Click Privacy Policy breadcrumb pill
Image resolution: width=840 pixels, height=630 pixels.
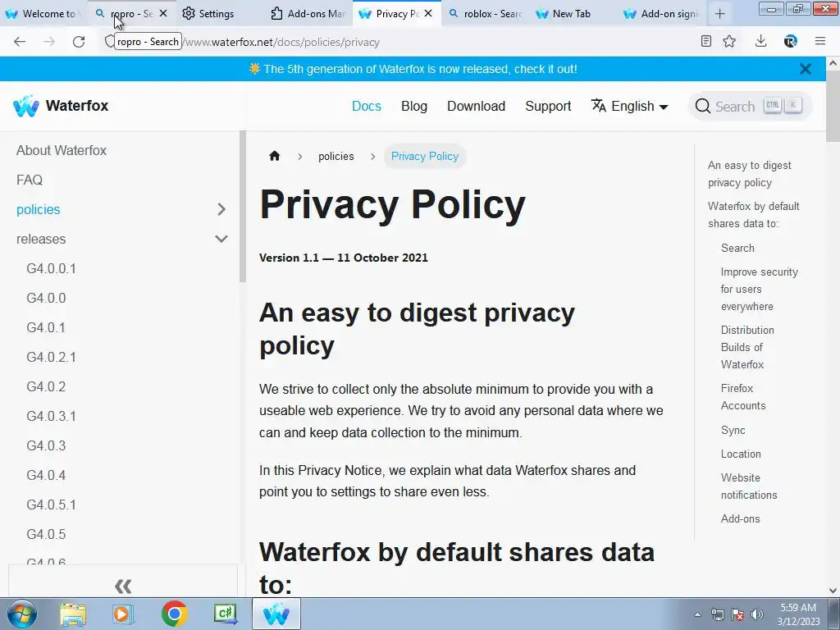(425, 156)
